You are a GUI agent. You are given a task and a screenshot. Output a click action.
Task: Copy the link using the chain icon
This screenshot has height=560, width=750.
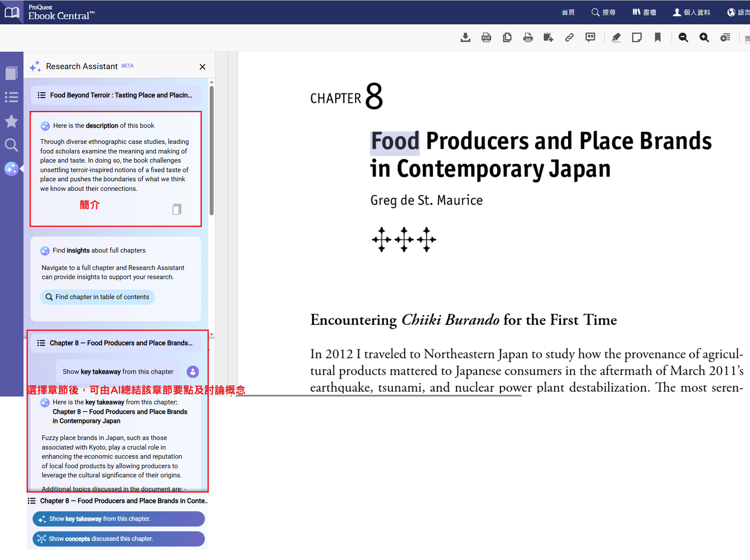569,38
